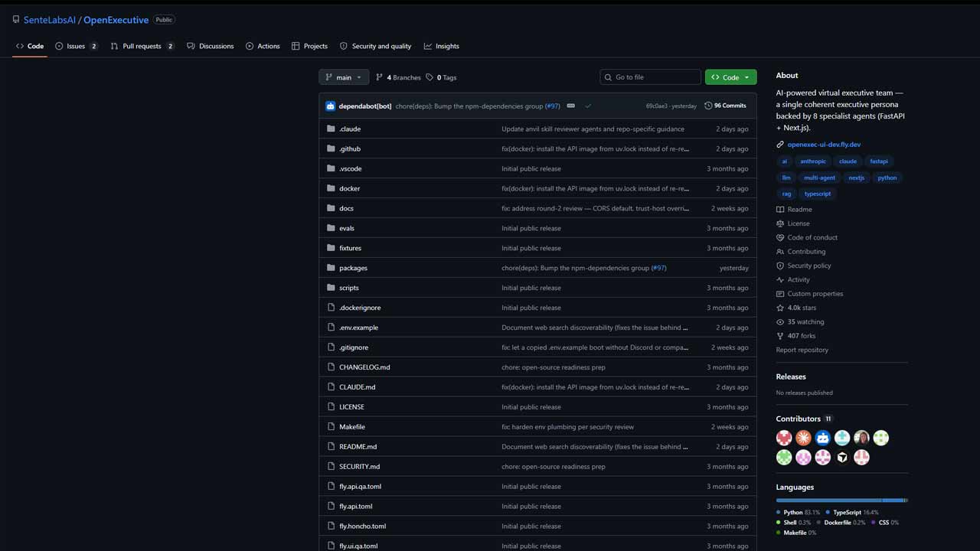Viewport: 980px width, 551px height.
Task: Open the Pull requests tab
Action: pos(142,46)
